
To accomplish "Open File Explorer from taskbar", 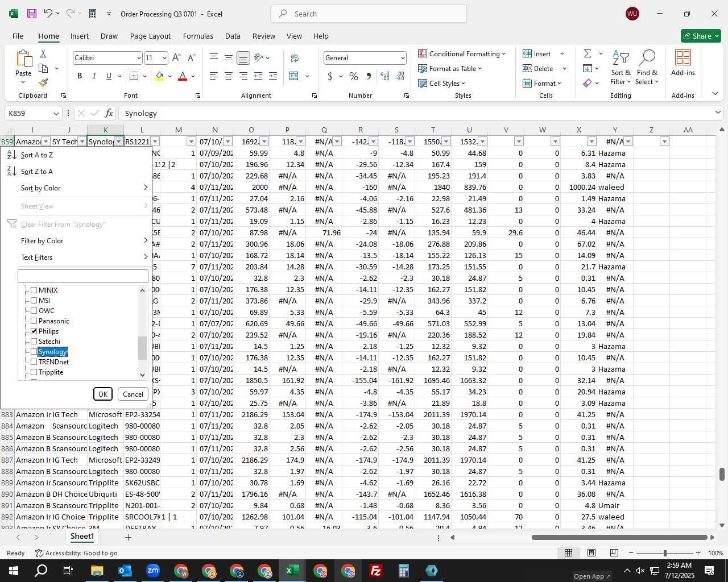I will (x=97, y=571).
